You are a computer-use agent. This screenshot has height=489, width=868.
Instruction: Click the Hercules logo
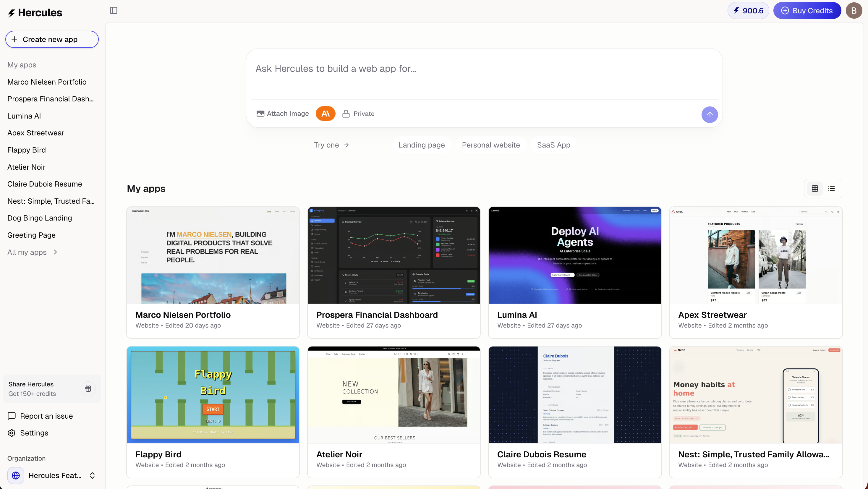click(35, 13)
